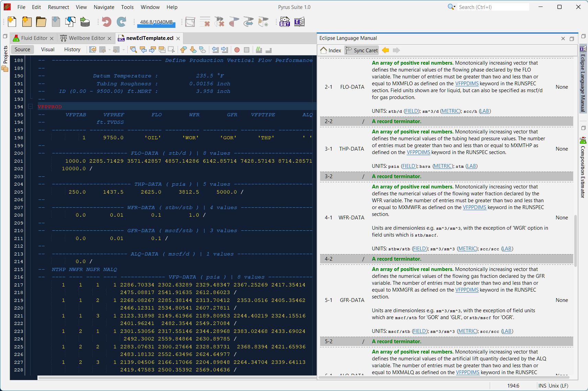This screenshot has height=391, width=588.
Task: Click METRIC link next to bara
Action: click(442, 166)
